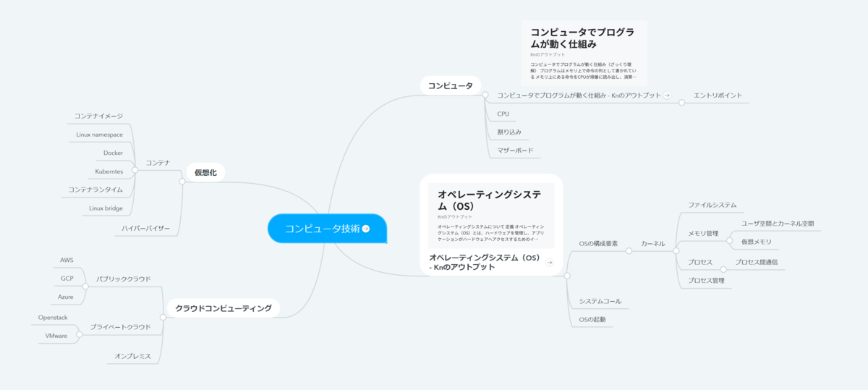Collapse the メモリ管理 branch circle
This screenshot has height=390, width=868.
[x=730, y=242]
